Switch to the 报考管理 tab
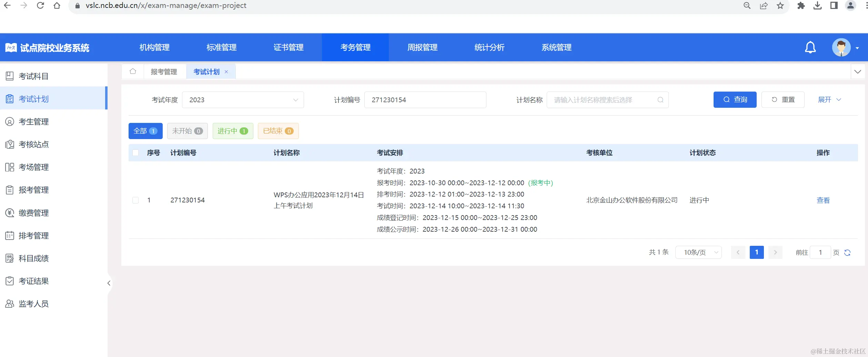 164,72
